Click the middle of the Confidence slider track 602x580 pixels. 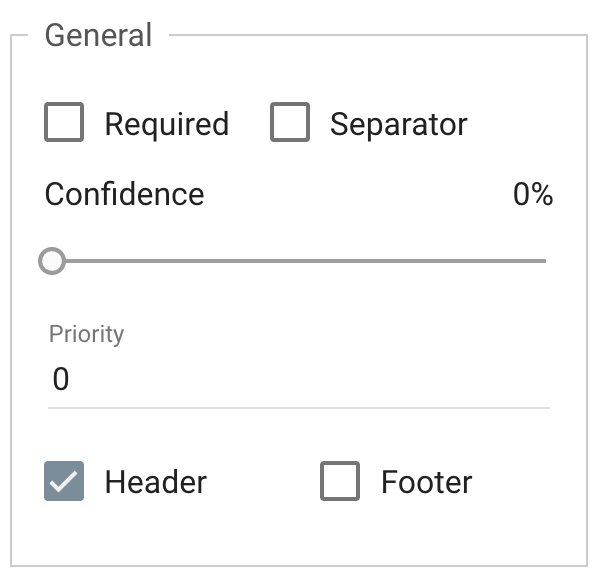tap(299, 261)
